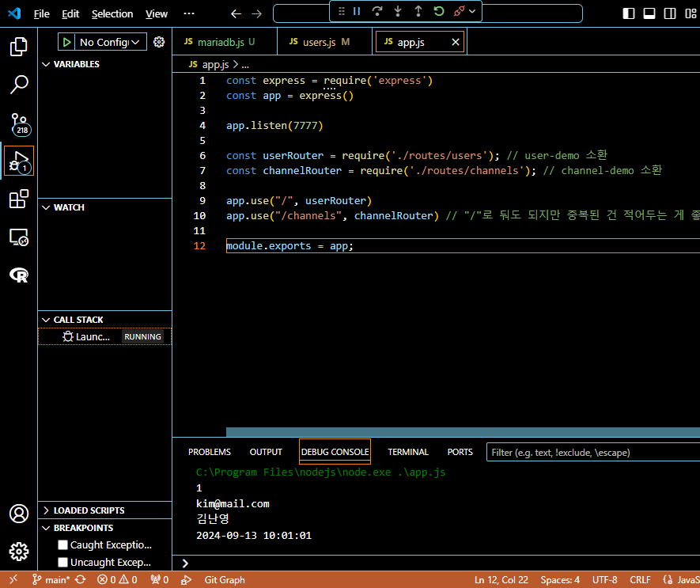Toggle the bottom panel layout
700x588 pixels.
tap(649, 13)
